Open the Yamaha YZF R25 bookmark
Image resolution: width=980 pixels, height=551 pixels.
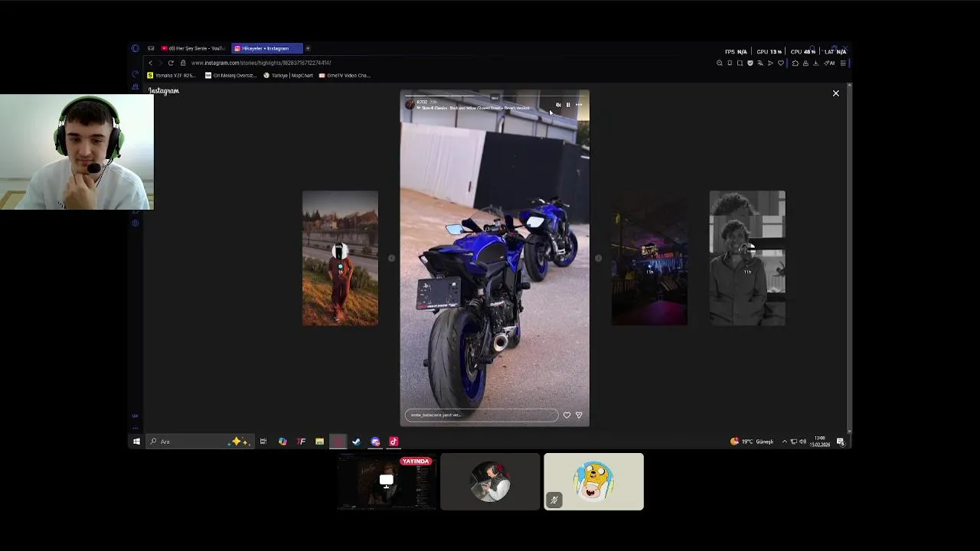click(x=171, y=76)
